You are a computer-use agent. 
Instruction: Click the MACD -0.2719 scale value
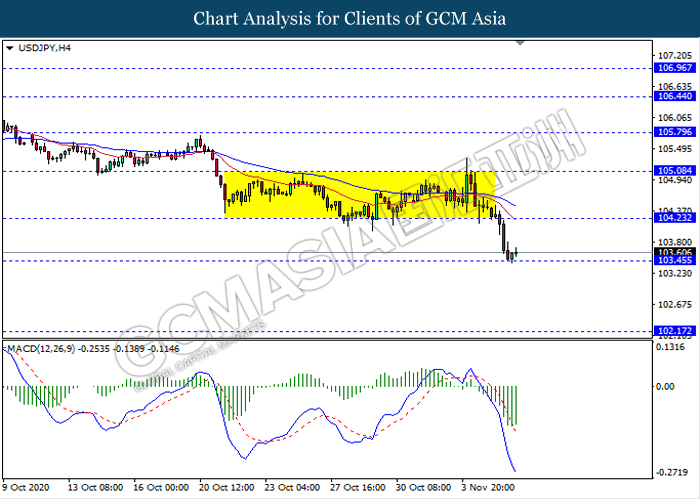671,472
